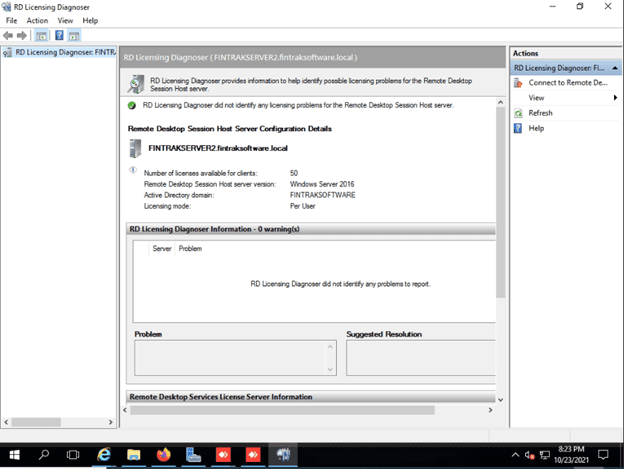624x469 pixels.
Task: Open the File menu
Action: [x=12, y=21]
